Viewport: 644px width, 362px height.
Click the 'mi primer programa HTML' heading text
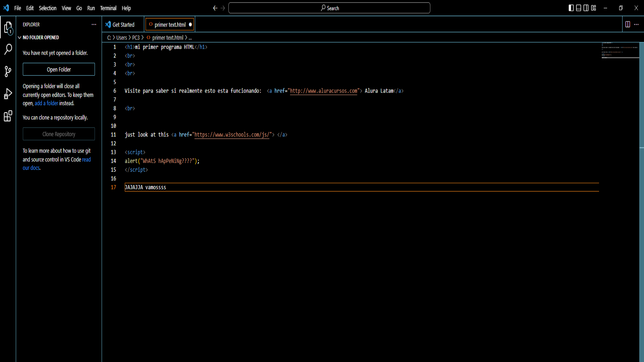pyautogui.click(x=164, y=47)
